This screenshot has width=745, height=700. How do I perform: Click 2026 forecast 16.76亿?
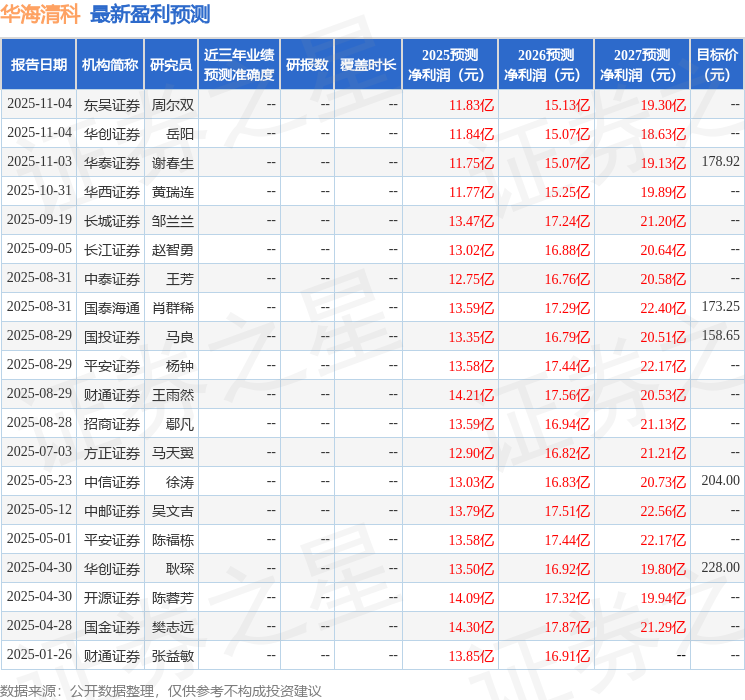pyautogui.click(x=567, y=279)
